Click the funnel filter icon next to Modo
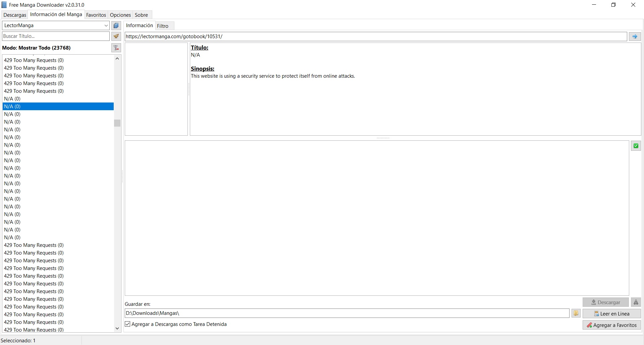 tap(116, 48)
